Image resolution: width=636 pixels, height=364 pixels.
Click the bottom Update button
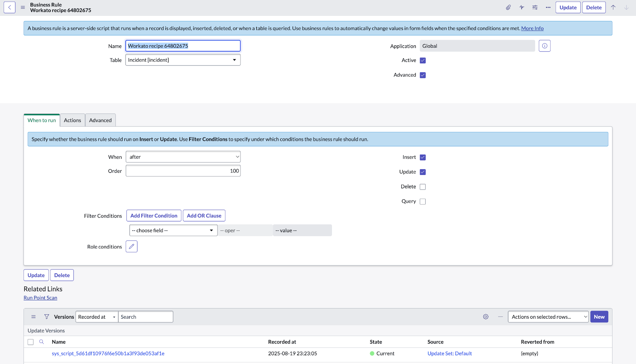[x=36, y=275]
